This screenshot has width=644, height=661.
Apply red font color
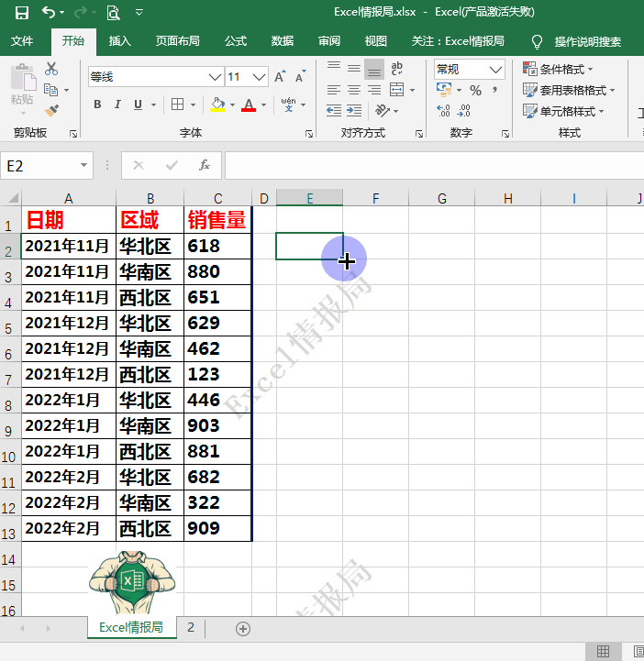coord(249,105)
